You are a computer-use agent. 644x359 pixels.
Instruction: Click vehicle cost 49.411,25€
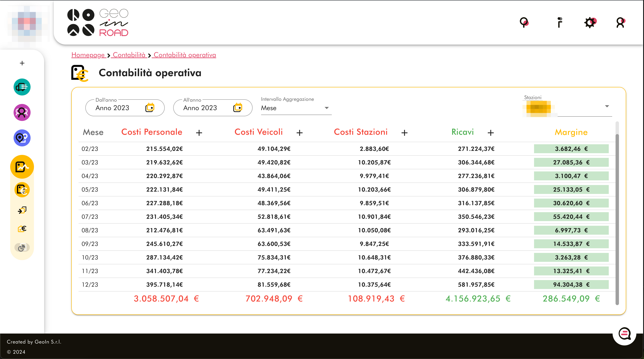pos(274,189)
